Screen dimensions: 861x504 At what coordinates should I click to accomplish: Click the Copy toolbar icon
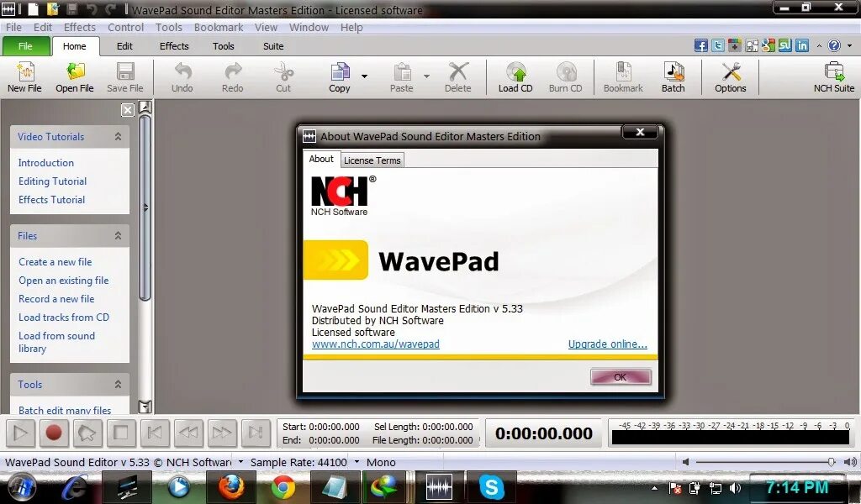tap(340, 72)
